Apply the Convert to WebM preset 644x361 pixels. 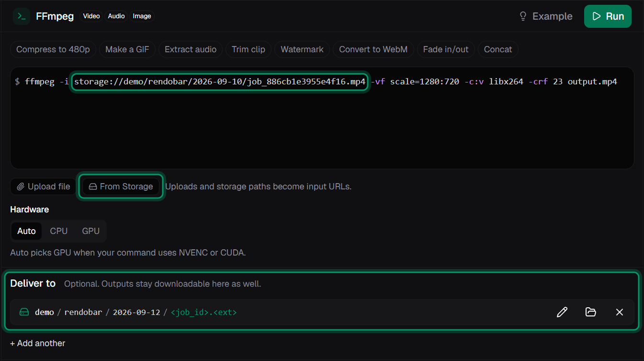click(373, 49)
